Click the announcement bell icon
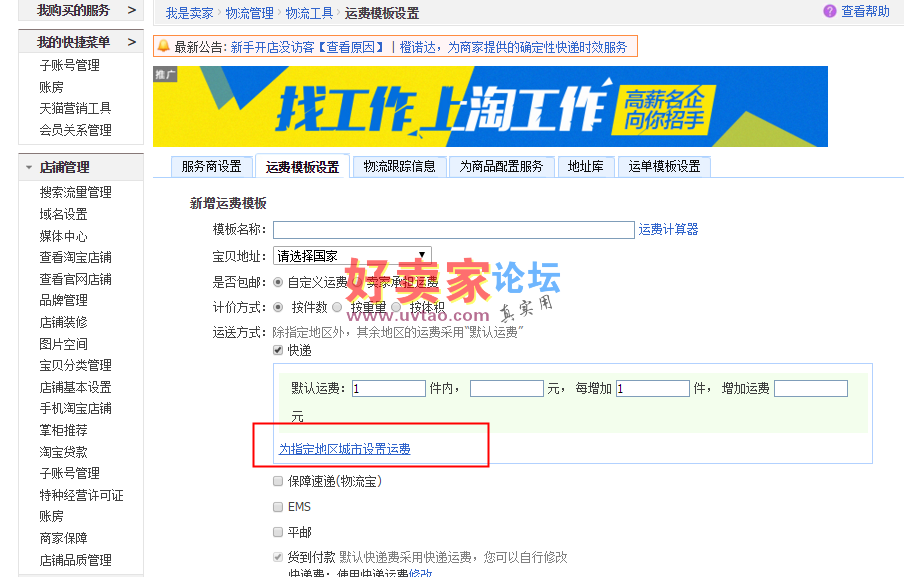This screenshot has width=904, height=577. 164,46
